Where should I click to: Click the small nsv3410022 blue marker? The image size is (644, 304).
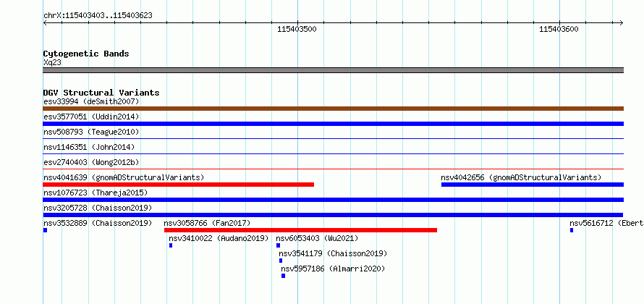click(171, 245)
